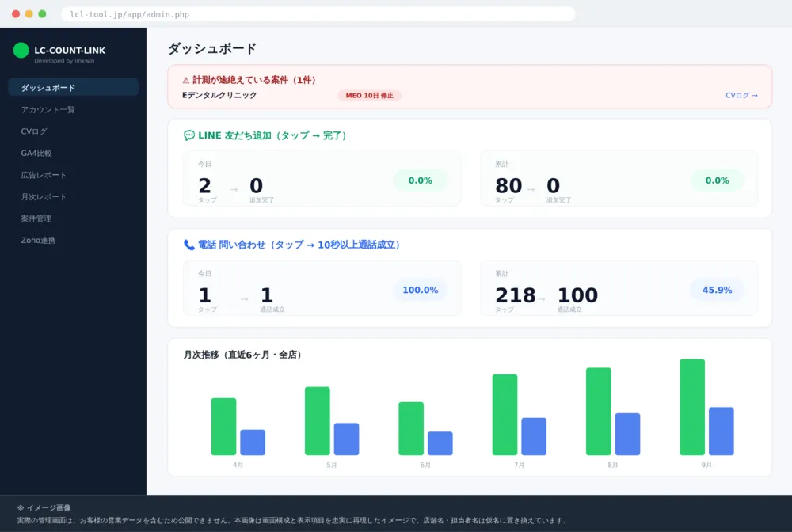Image resolution: width=792 pixels, height=532 pixels.
Task: Click the blue bar for 6月
Action: 440,443
